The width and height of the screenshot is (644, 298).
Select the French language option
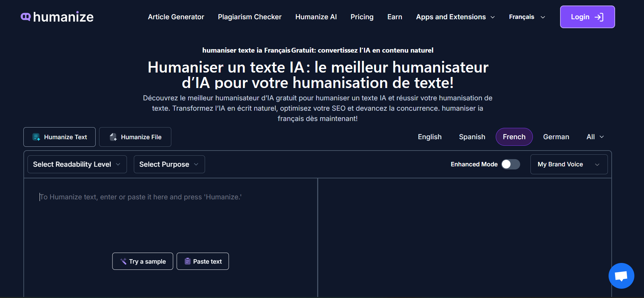[x=514, y=137]
